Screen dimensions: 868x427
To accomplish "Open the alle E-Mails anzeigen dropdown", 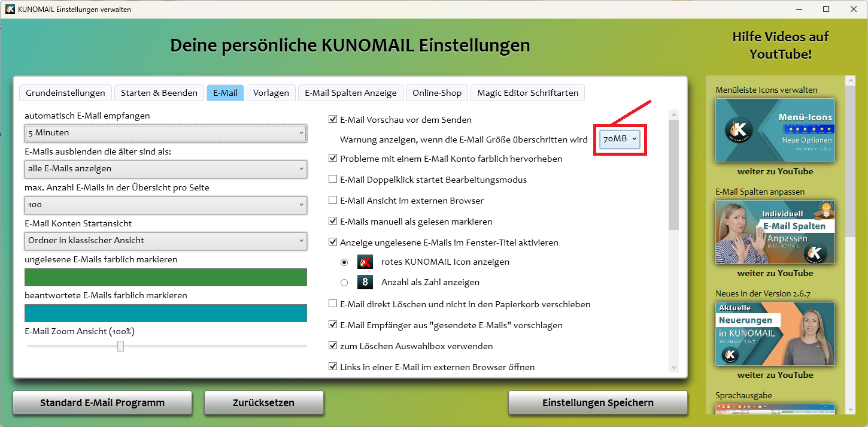I will point(166,169).
